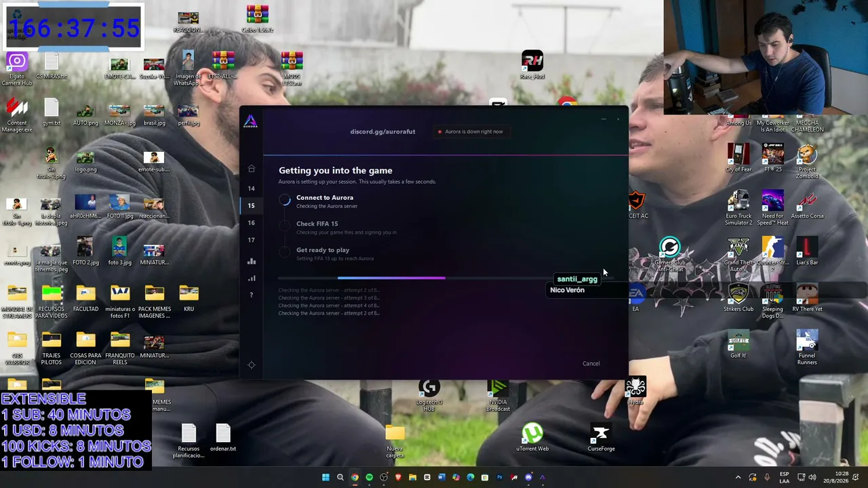Select the Race Hud desktop icon
Viewport: 868px width, 488px height.
pyautogui.click(x=532, y=65)
